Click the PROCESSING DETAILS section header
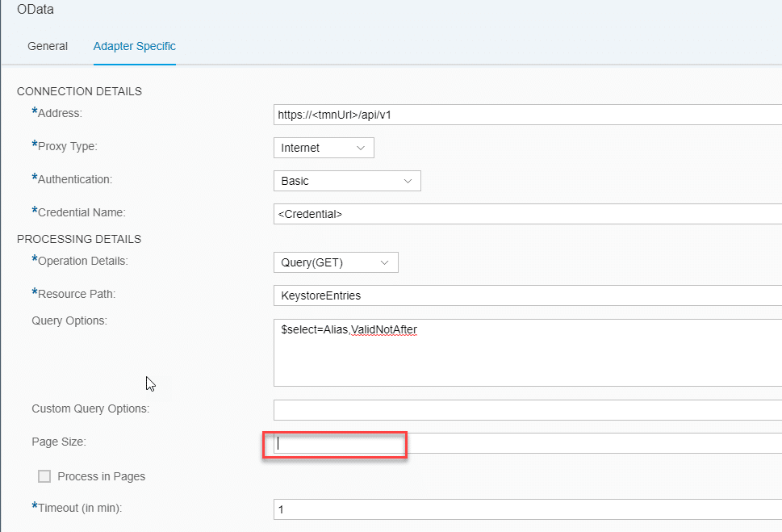Screen dimensions: 782x532 [x=79, y=239]
